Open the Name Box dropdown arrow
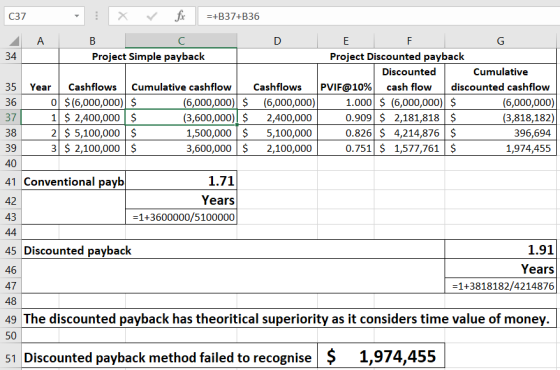Image resolution: width=560 pixels, height=370 pixels. 76,16
